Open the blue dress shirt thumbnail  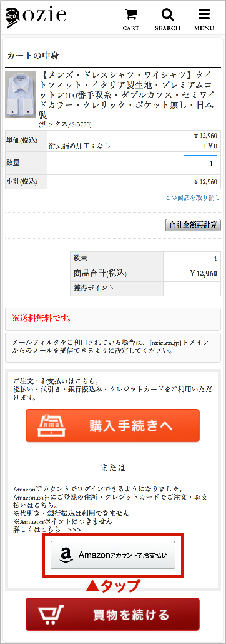20,94
